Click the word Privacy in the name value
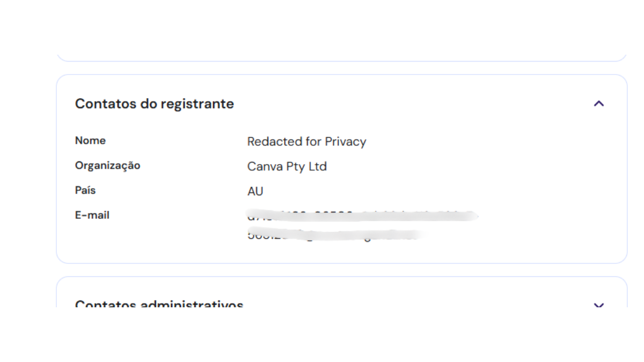Screen dimensions: 644x362 click(346, 142)
